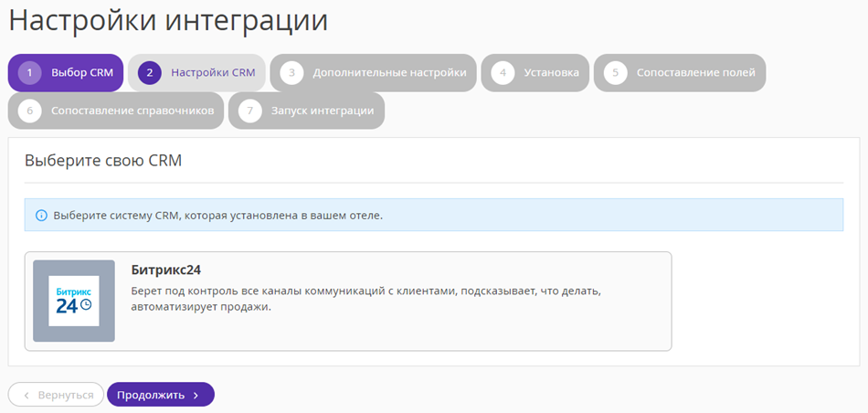Image resolution: width=868 pixels, height=413 pixels.
Task: Open step 6 Сопоставление справочников
Action: [x=116, y=111]
